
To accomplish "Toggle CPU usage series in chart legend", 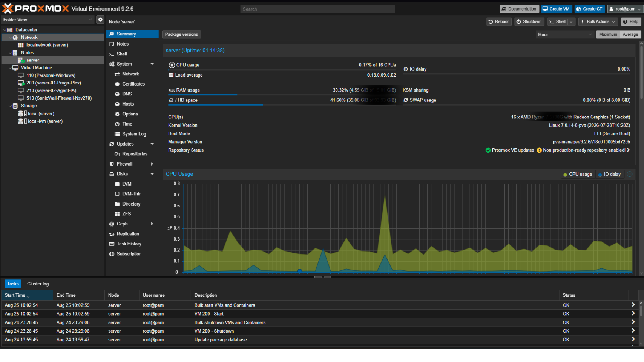I will [x=577, y=174].
